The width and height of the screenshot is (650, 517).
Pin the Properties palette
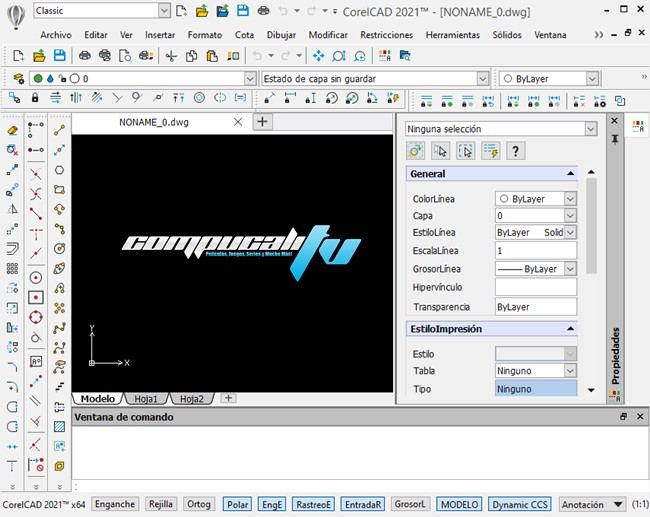point(615,139)
